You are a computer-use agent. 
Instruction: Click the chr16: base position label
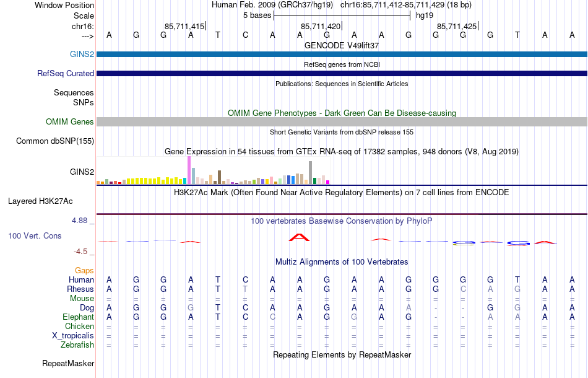click(x=83, y=26)
